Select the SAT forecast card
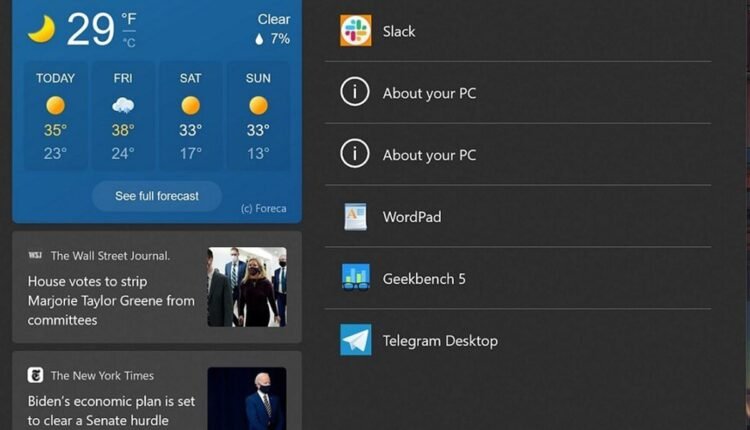750x430 pixels. 190,116
